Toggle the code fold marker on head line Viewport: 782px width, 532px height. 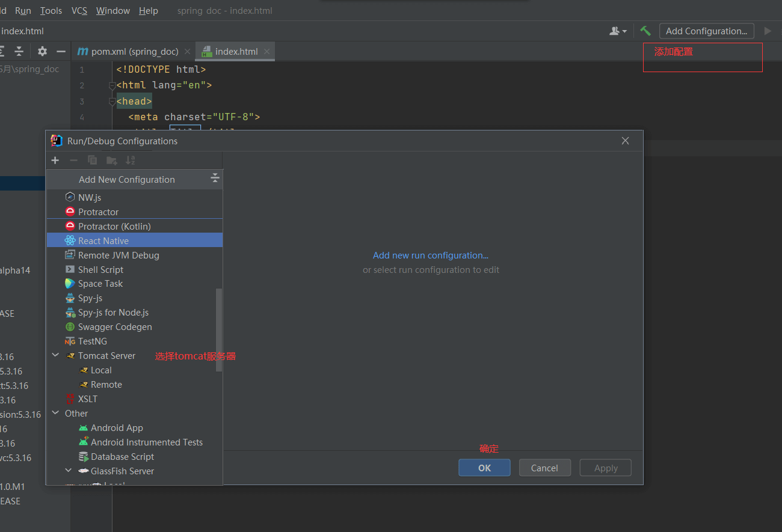(112, 102)
